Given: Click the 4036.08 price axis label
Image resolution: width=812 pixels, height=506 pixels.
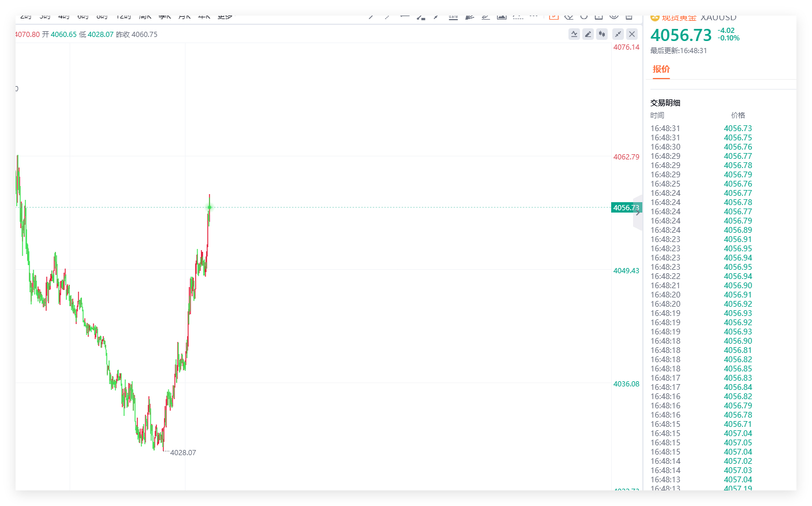Looking at the screenshot, I should tap(626, 384).
